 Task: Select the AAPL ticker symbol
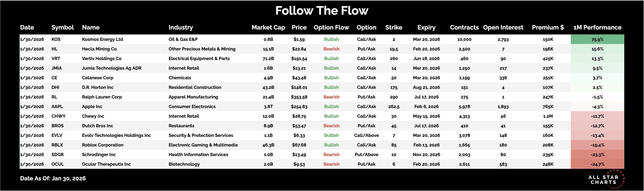tap(57, 107)
